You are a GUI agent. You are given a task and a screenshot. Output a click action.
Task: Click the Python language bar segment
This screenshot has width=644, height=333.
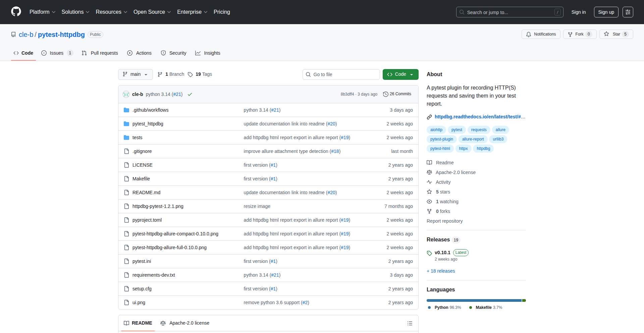click(474, 300)
